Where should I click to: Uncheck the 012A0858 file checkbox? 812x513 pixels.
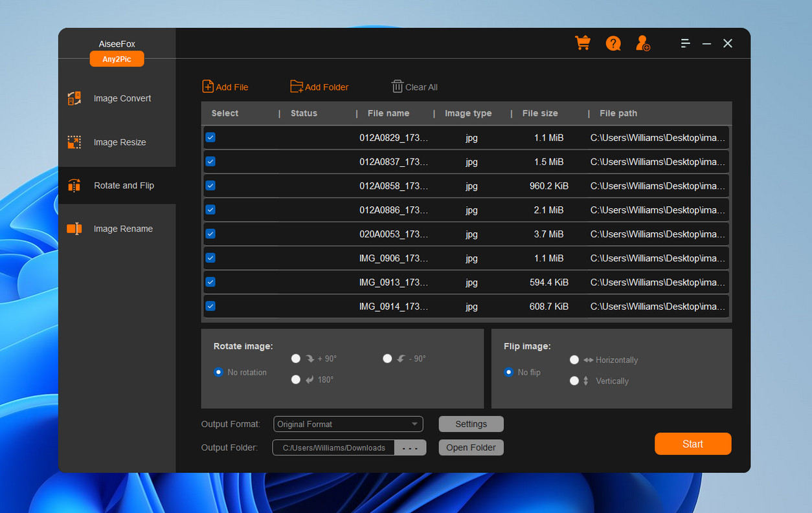(x=210, y=186)
